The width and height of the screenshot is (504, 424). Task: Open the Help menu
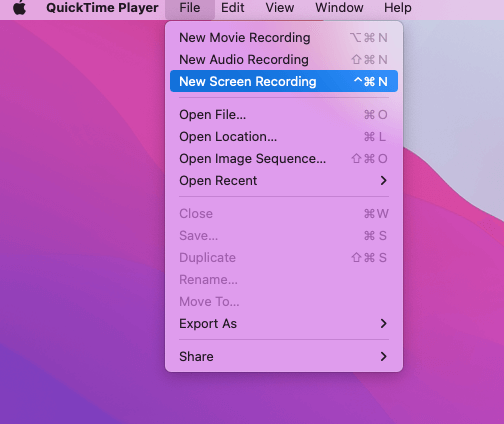398,8
